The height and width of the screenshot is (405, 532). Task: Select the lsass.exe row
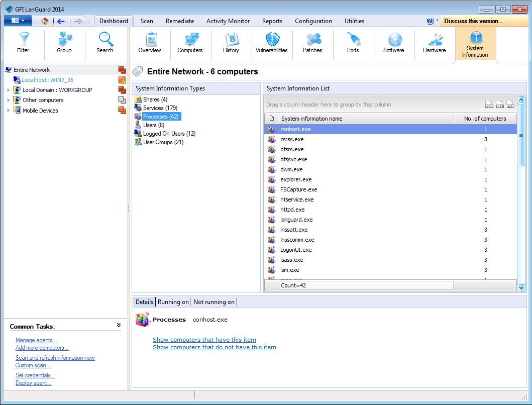tap(390, 260)
